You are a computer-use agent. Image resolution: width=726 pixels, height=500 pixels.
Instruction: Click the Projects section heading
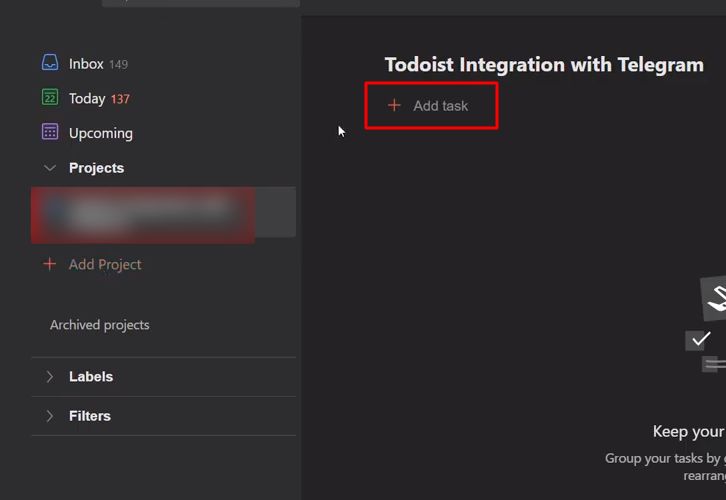[96, 168]
